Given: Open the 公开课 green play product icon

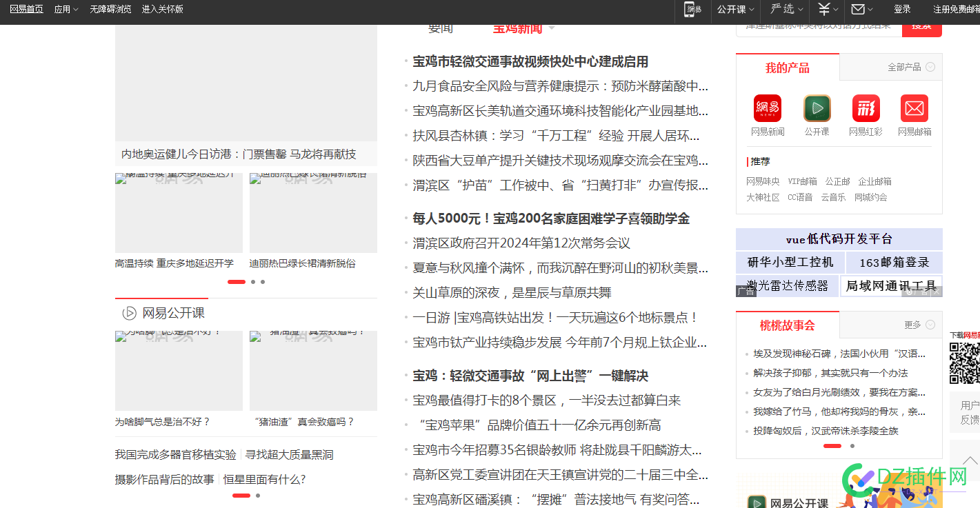Looking at the screenshot, I should (x=817, y=108).
